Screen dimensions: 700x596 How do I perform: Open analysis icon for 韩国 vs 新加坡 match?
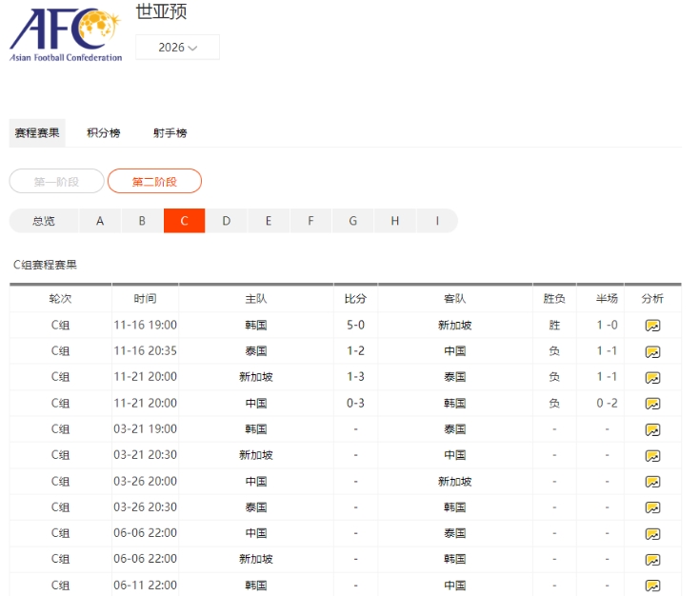pos(652,326)
